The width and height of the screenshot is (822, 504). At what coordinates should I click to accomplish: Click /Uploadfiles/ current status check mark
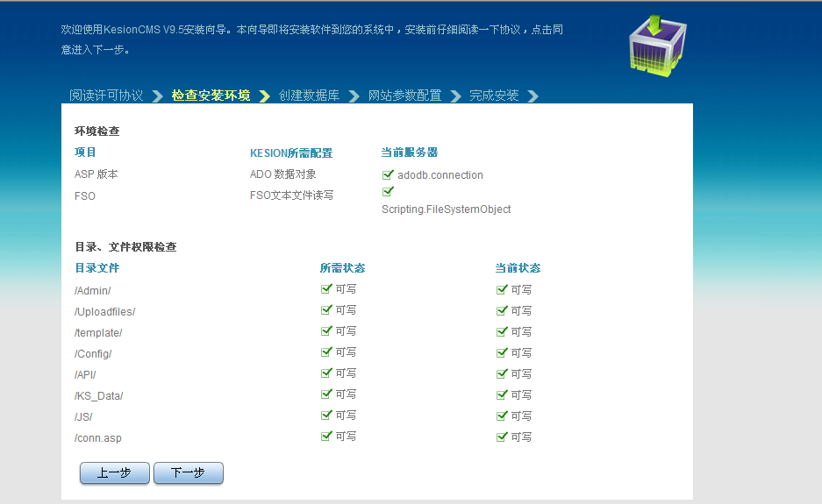(x=502, y=310)
